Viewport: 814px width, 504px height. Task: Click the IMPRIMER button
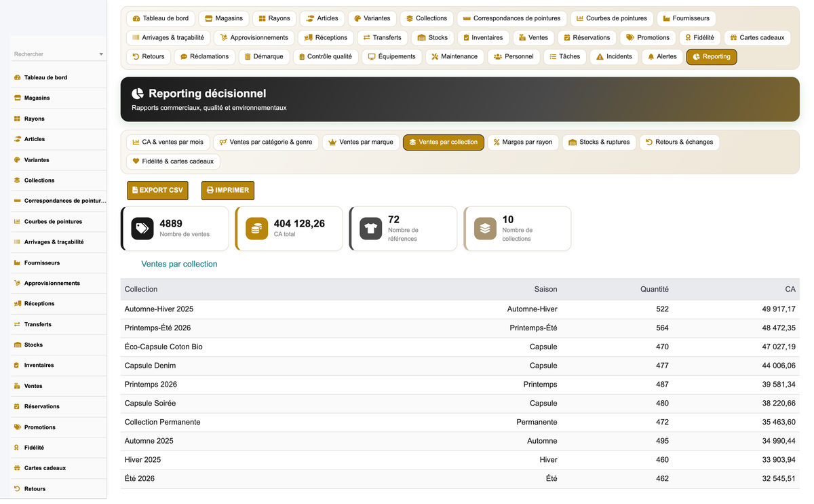pyautogui.click(x=228, y=191)
